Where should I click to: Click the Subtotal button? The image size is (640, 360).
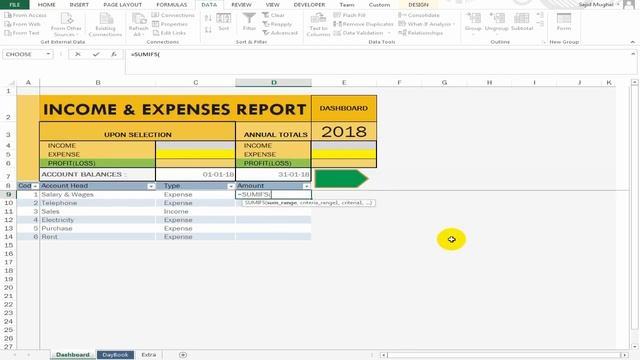click(x=522, y=22)
